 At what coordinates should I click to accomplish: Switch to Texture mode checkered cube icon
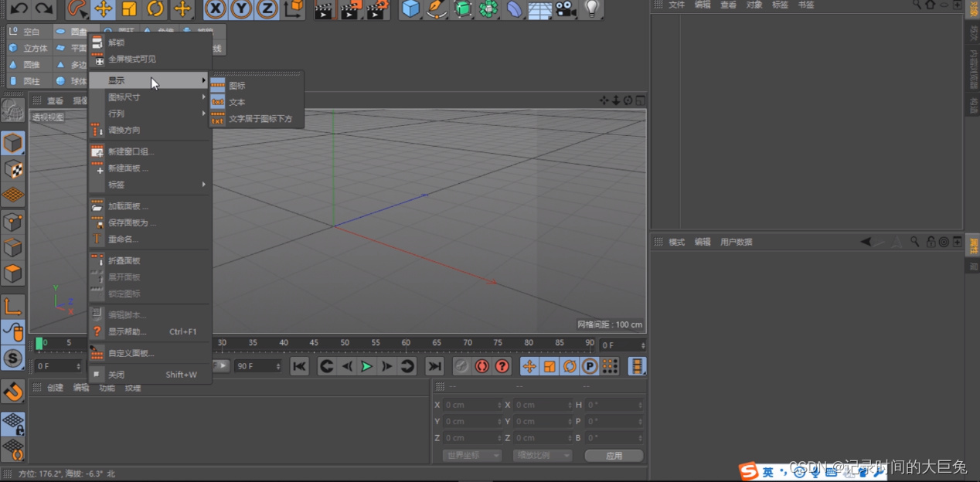pos(12,169)
